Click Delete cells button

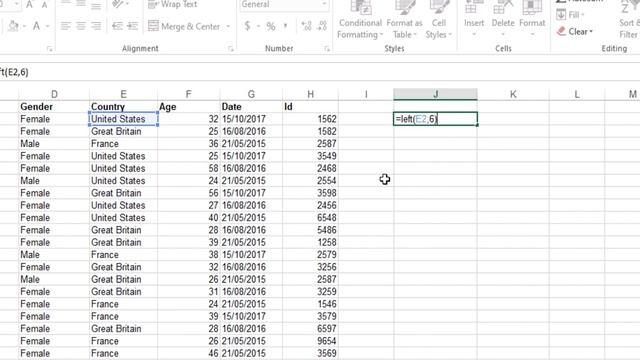503,18
